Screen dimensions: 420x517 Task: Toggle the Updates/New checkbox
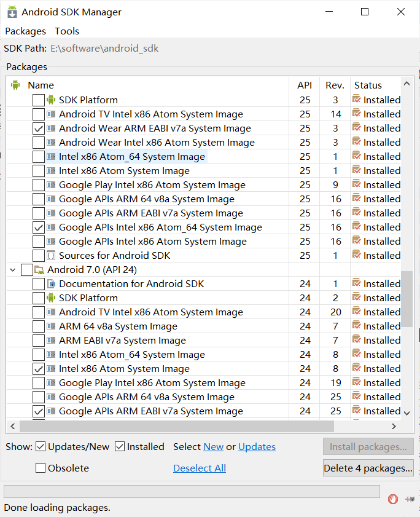click(42, 447)
